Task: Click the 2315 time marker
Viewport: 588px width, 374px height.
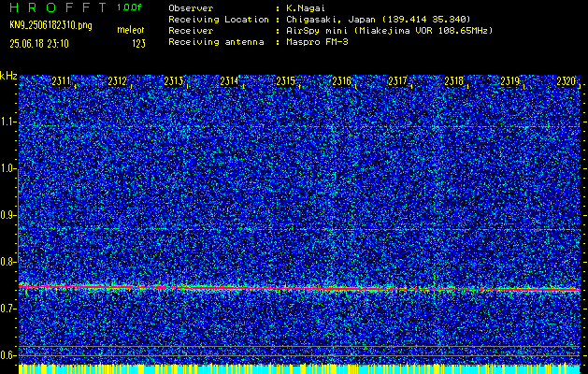Action: coord(286,81)
